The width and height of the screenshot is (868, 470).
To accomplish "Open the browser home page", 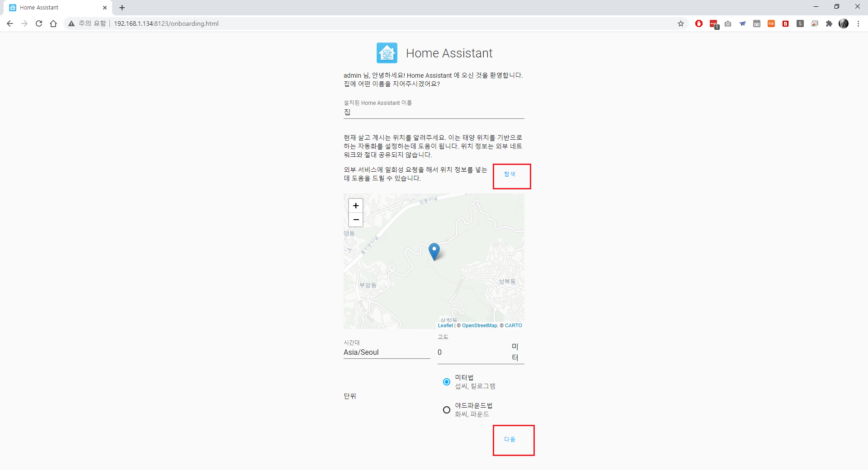I will tap(53, 23).
